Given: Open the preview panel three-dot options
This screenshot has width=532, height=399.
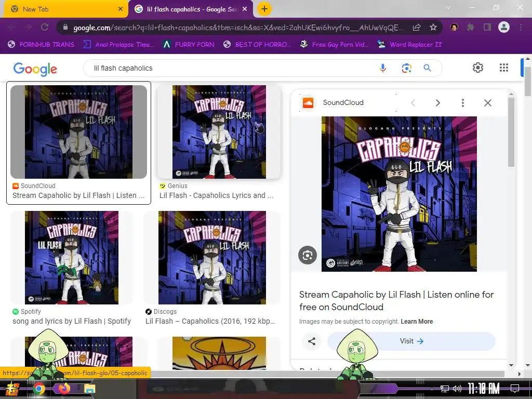Looking at the screenshot, I should point(463,103).
